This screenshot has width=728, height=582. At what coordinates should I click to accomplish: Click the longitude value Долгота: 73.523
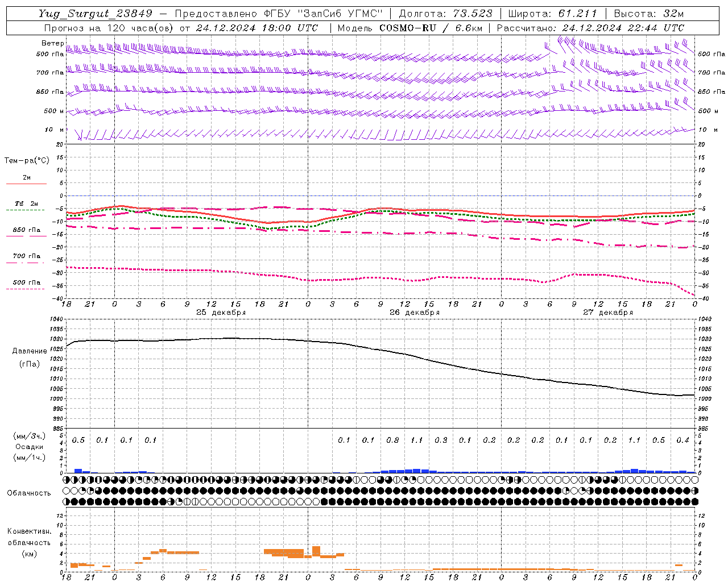coord(445,14)
